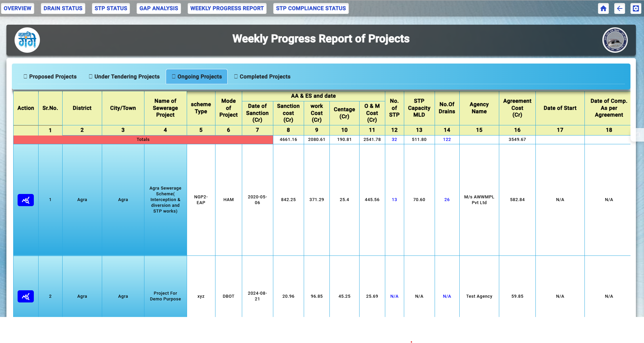Click the back arrow icon
The image size is (644, 343).
(619, 8)
